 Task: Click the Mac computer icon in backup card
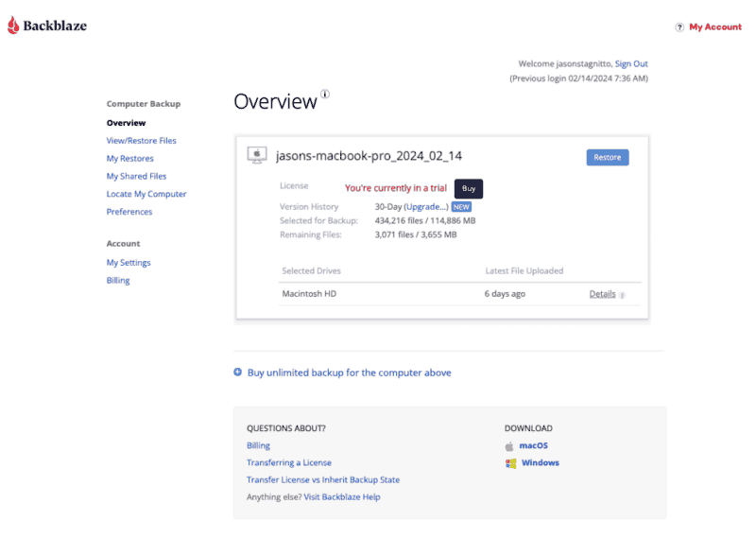coord(256,155)
